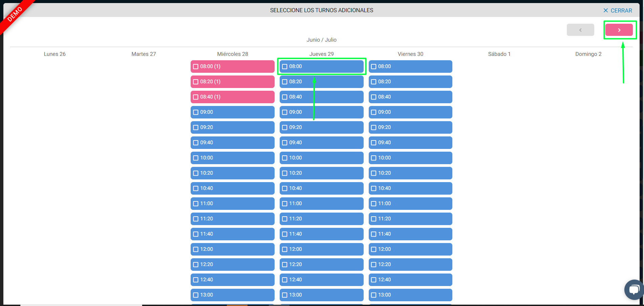Viewport: 644px width, 306px height.
Task: Click the Miércoles 28 day header
Action: [233, 54]
